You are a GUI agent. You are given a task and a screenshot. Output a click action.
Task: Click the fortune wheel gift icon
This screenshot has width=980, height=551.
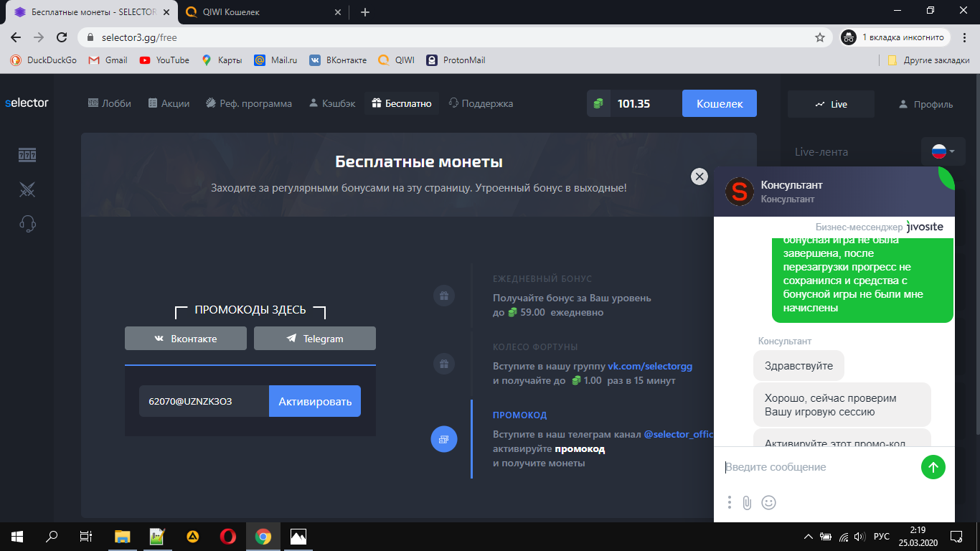(444, 364)
